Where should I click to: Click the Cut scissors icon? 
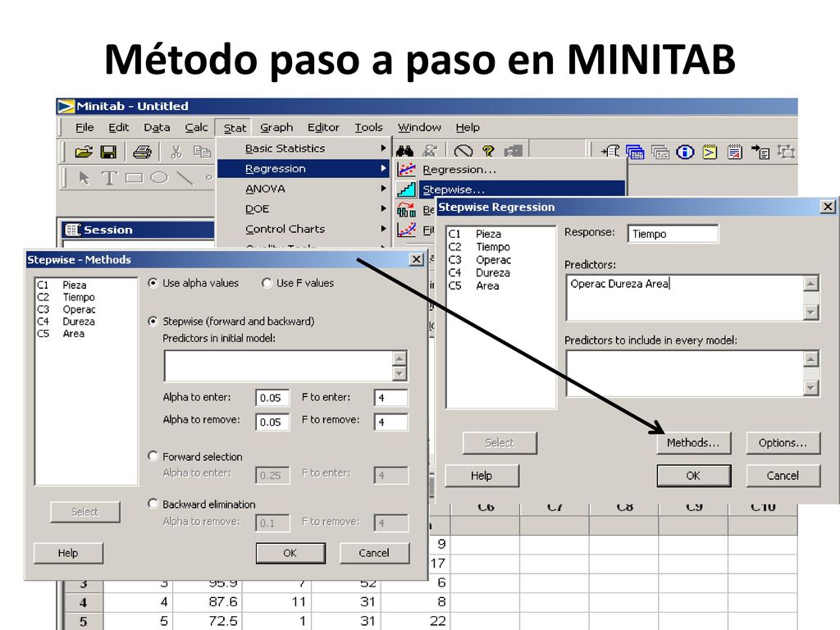pyautogui.click(x=176, y=152)
